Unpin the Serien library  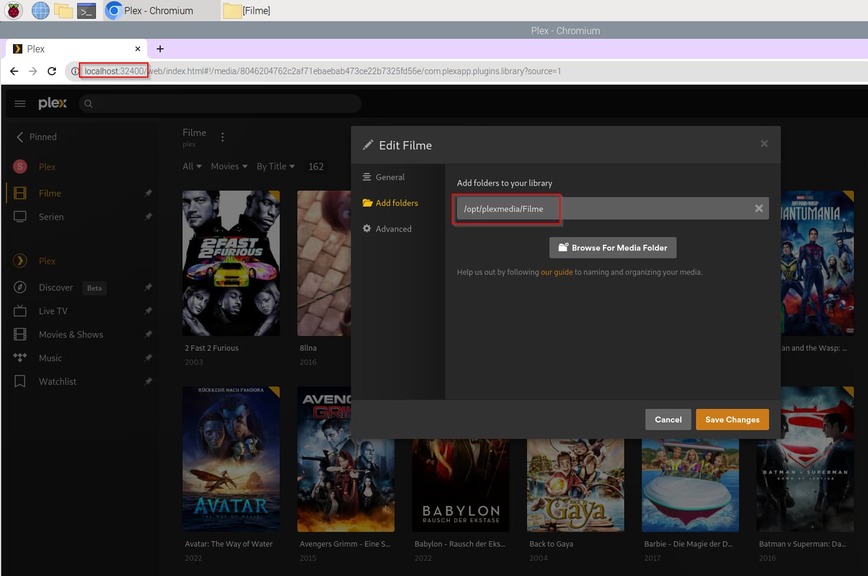[148, 217]
